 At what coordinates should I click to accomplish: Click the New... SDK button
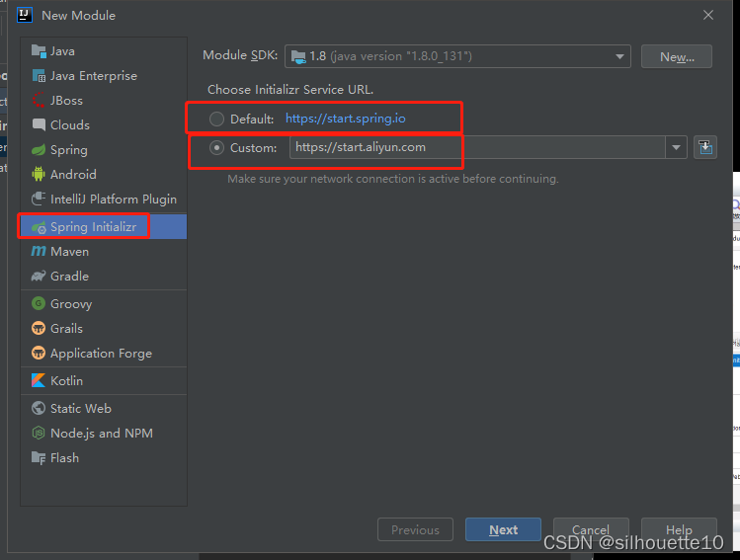point(677,56)
